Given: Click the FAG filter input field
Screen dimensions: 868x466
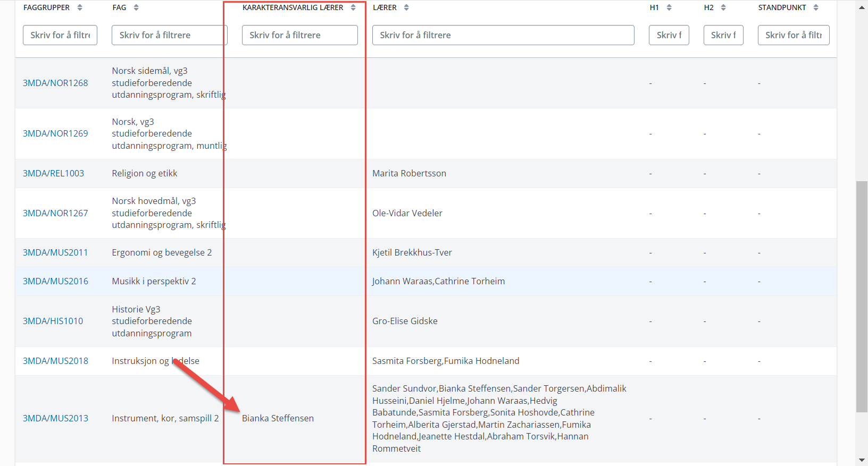Looking at the screenshot, I should click(169, 35).
